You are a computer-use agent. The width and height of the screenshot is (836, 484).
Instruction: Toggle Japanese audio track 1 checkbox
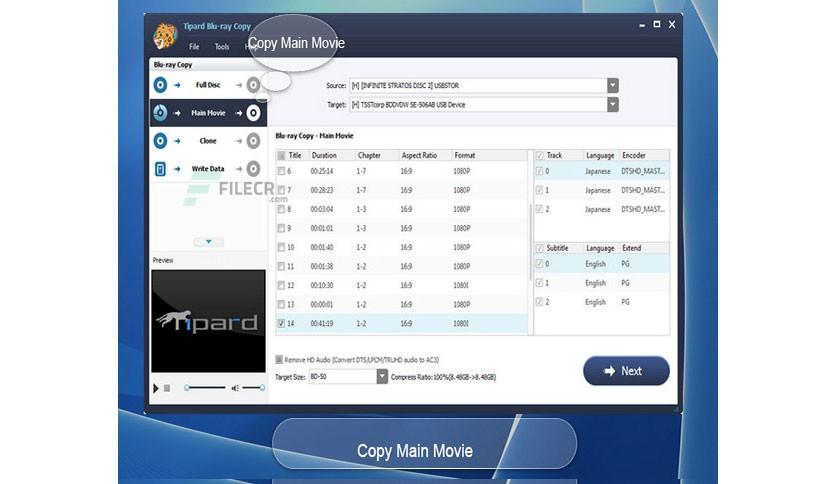click(x=539, y=190)
